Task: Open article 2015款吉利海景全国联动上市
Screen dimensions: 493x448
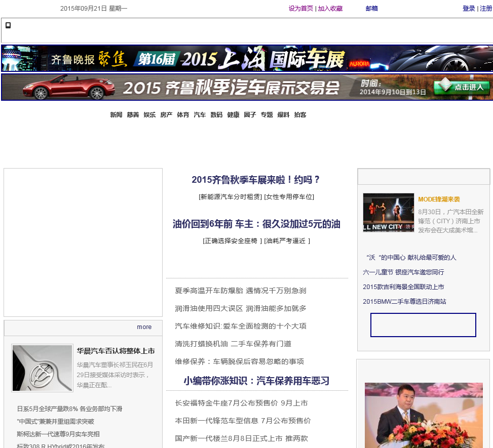Action: (403, 287)
